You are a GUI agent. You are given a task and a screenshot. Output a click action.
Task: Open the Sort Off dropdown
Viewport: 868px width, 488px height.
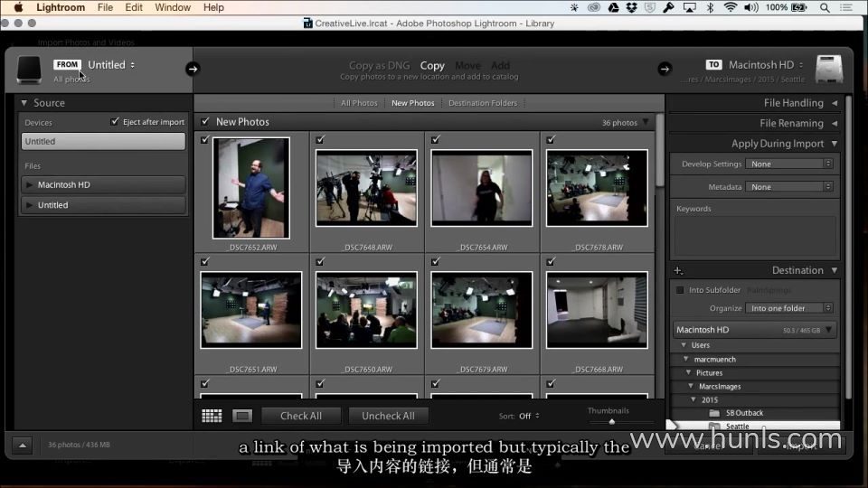click(529, 416)
